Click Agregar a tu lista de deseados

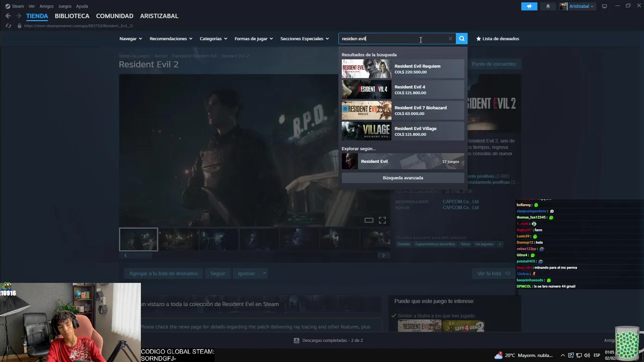tap(164, 274)
